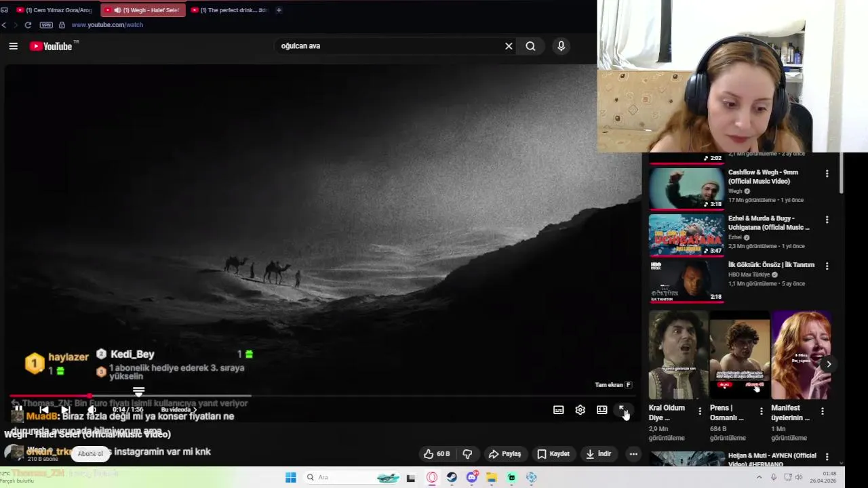Image resolution: width=868 pixels, height=488 pixels.
Task: Open a new browser tab with plus
Action: pyautogui.click(x=279, y=10)
